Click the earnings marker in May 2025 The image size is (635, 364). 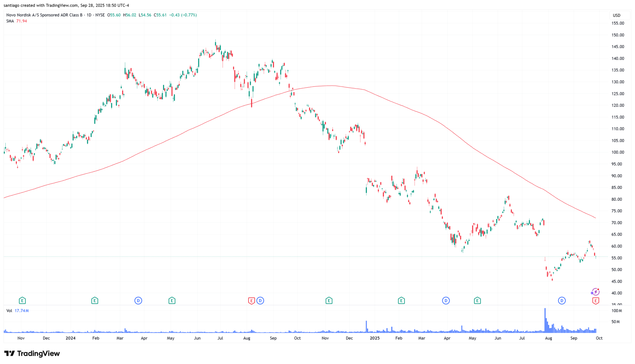(x=477, y=300)
